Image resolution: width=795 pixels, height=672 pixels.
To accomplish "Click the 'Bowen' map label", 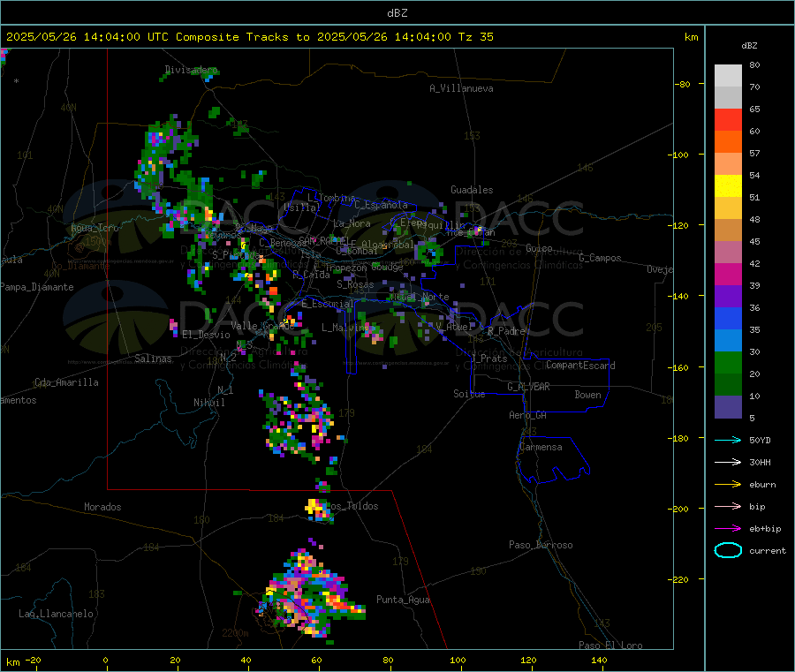I will pos(587,395).
